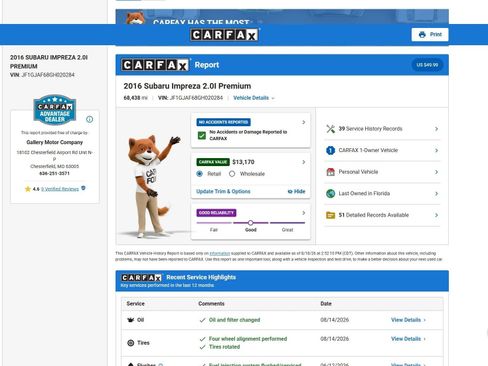Click the Print button

click(x=430, y=35)
